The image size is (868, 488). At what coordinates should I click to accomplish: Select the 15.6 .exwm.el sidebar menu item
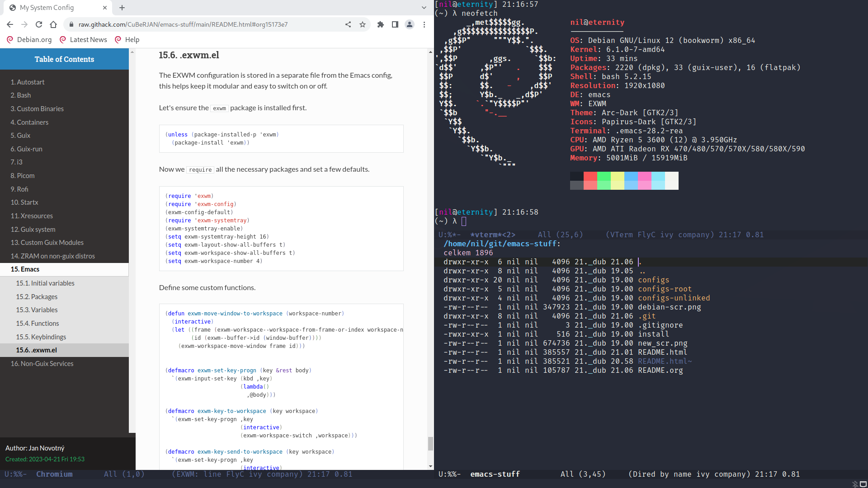tap(36, 350)
